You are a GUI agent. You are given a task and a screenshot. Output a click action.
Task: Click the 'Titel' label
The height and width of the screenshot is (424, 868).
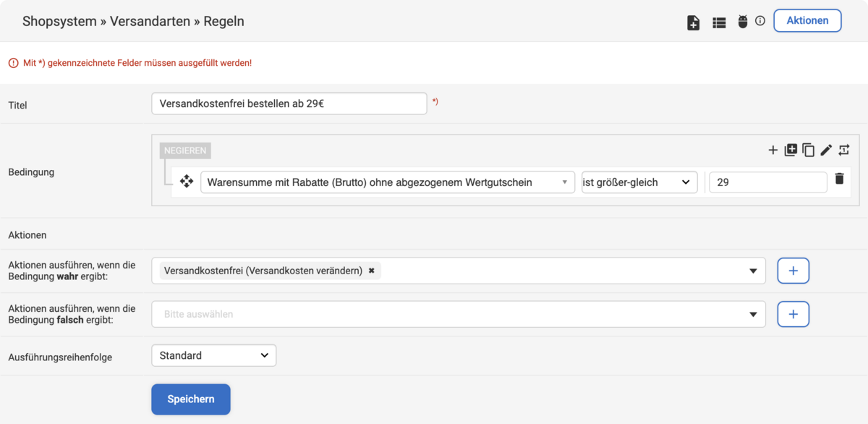point(17,105)
